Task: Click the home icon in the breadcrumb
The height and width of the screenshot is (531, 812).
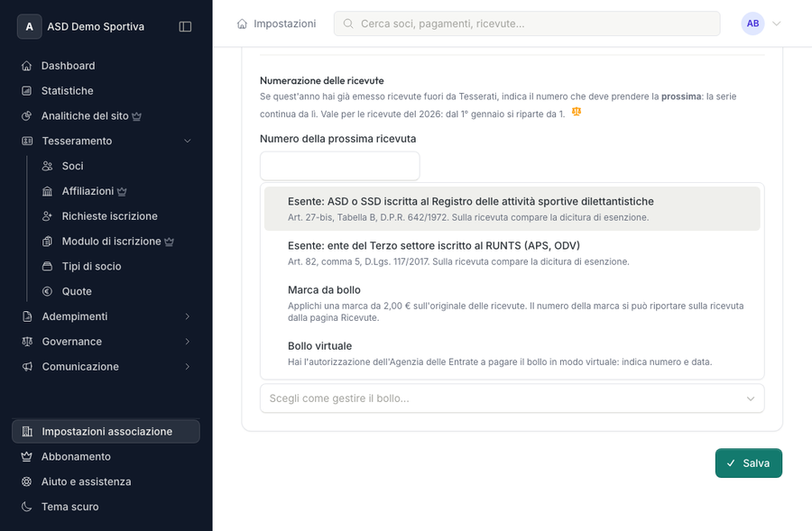Action: tap(242, 23)
